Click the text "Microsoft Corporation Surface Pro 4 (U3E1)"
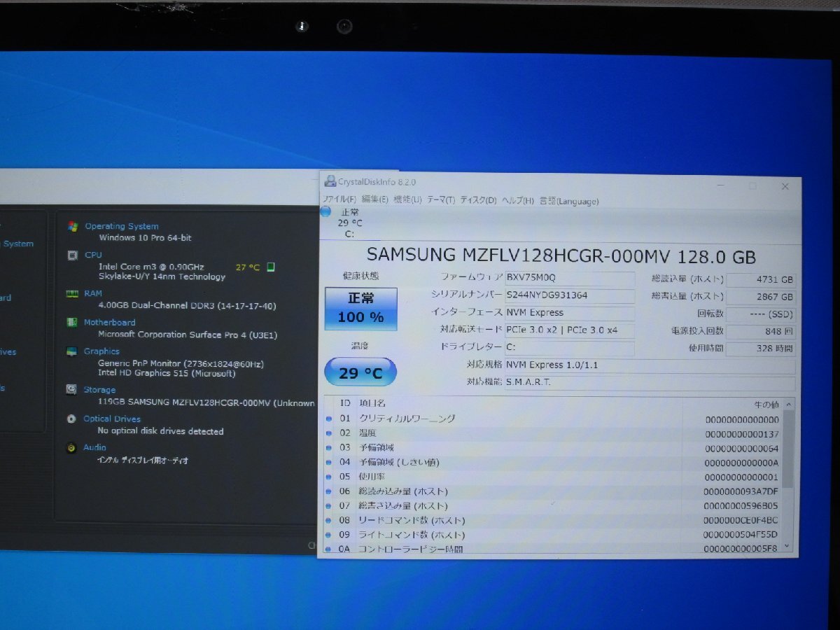 point(188,335)
